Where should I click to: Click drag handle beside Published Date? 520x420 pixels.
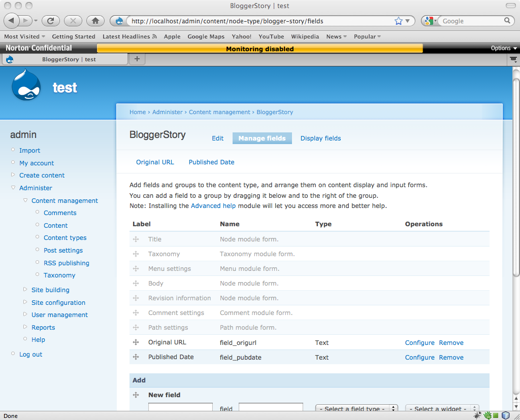click(136, 357)
